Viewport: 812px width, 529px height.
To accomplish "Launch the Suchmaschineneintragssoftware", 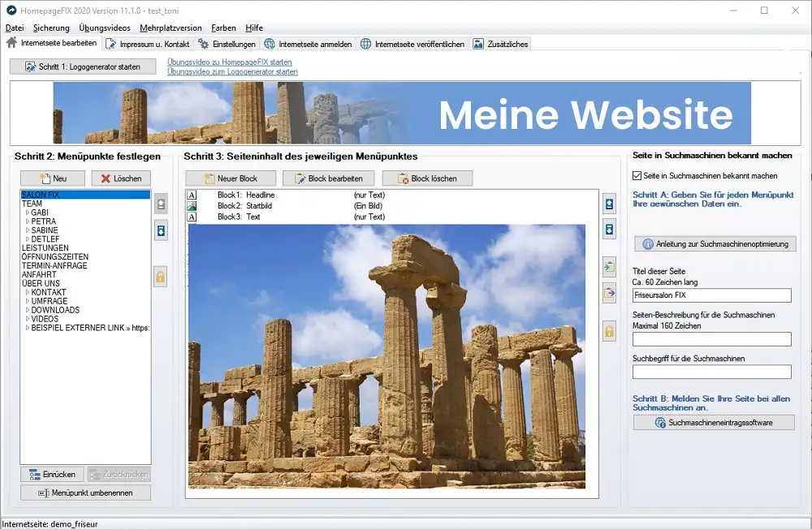I will 713,422.
